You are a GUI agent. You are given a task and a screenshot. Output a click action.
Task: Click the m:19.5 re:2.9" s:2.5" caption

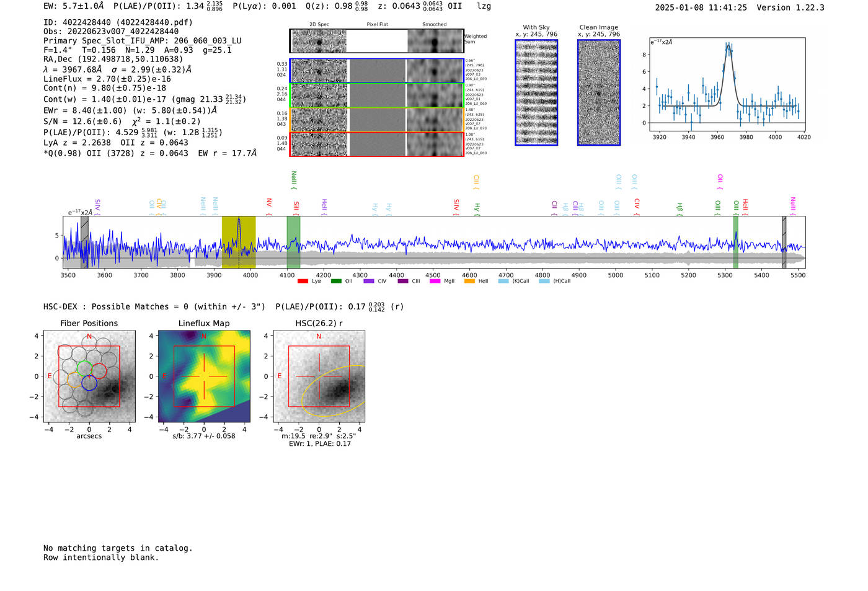coord(319,436)
